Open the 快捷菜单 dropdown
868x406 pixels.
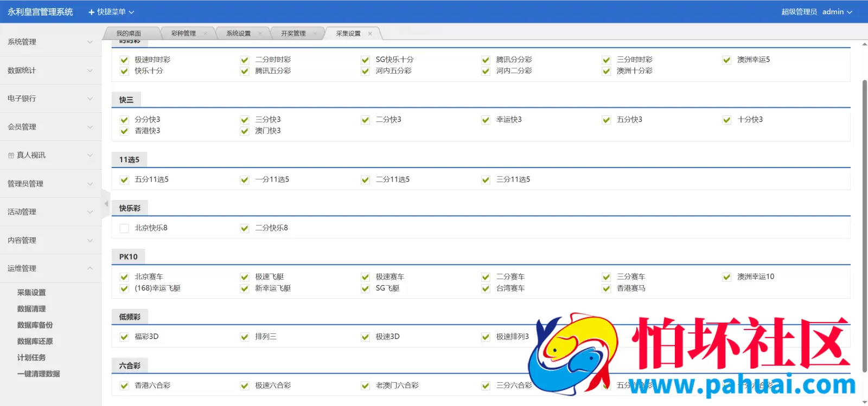tap(111, 12)
